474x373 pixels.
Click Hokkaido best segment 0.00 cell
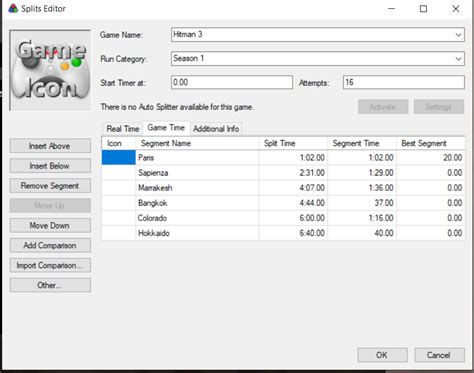point(431,233)
